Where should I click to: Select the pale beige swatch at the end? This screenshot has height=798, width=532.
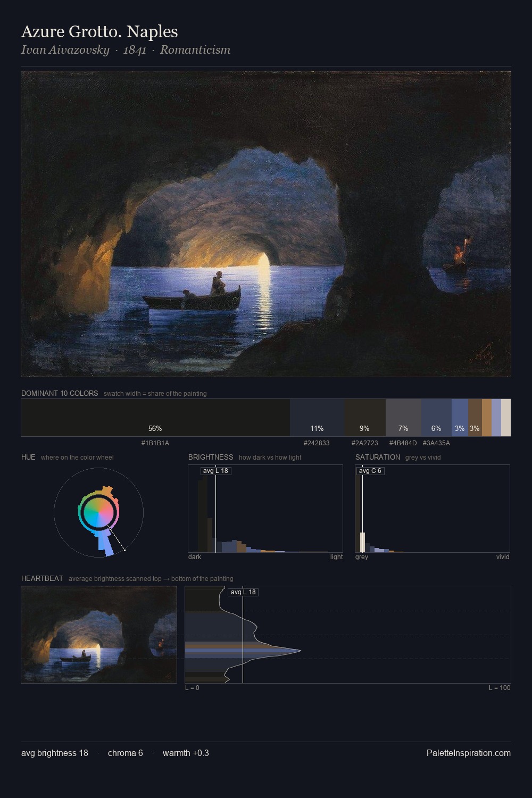[506, 418]
